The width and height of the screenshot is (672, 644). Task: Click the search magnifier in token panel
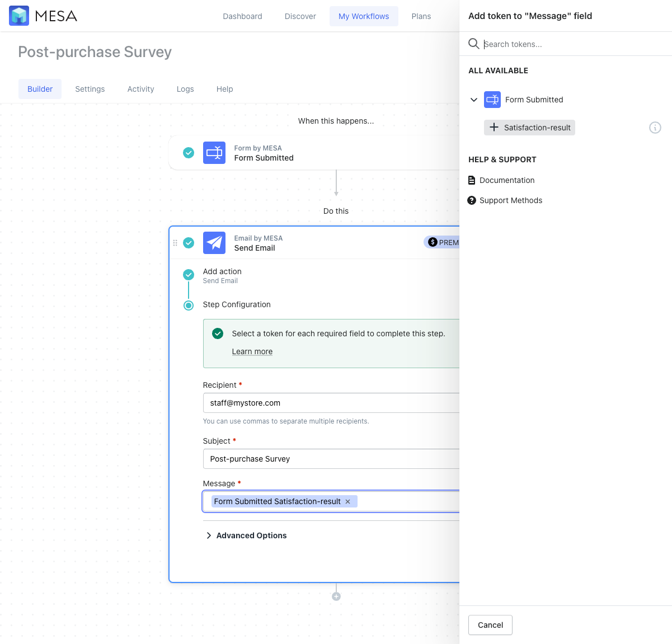click(x=473, y=44)
